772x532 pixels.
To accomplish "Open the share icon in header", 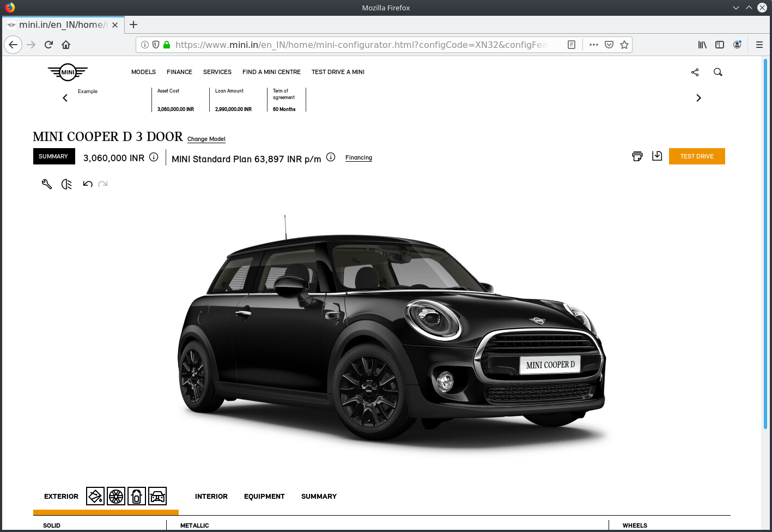I will coord(695,72).
